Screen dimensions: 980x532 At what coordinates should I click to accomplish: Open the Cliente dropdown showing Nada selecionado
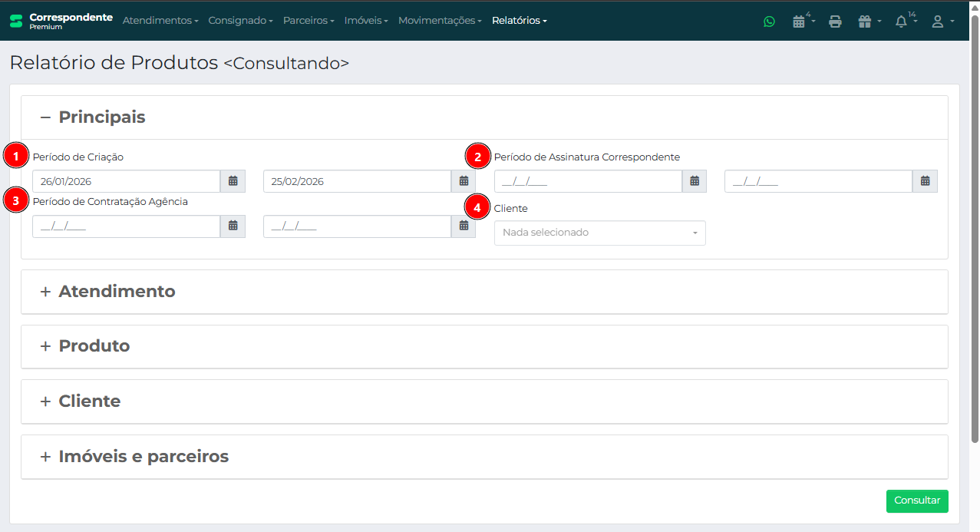(599, 233)
